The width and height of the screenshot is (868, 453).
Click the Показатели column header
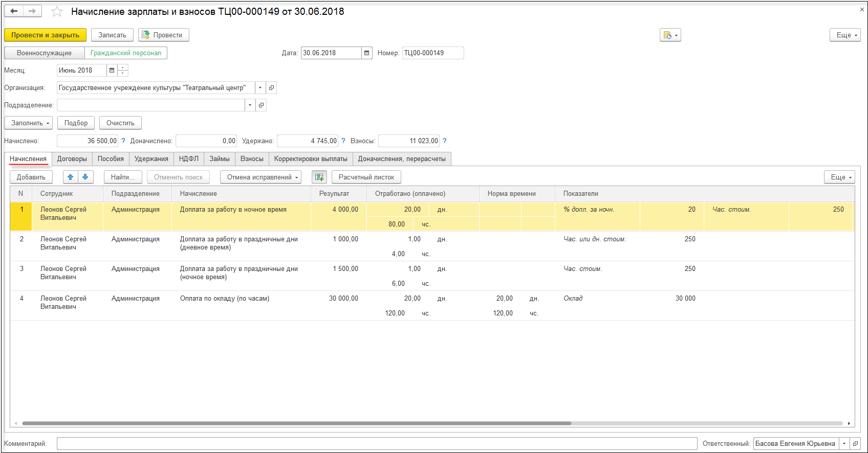705,194
